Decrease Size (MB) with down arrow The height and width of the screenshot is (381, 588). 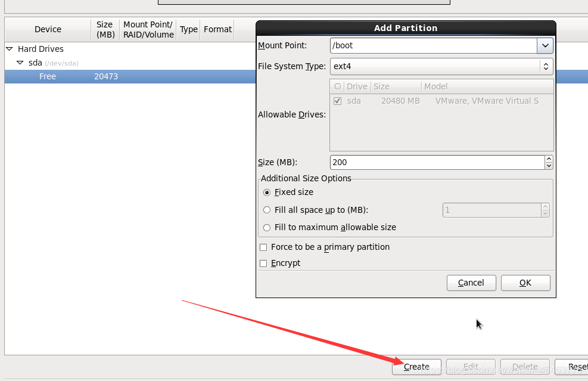coord(549,166)
